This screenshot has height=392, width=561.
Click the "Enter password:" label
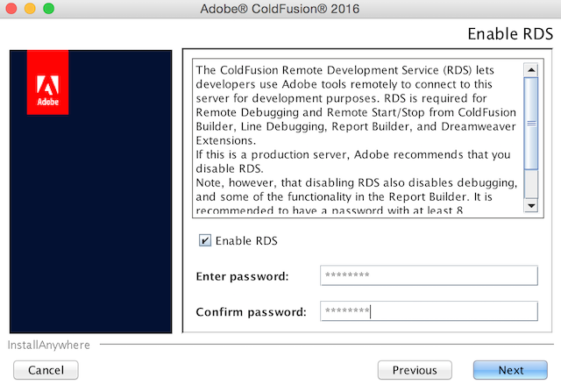click(242, 276)
